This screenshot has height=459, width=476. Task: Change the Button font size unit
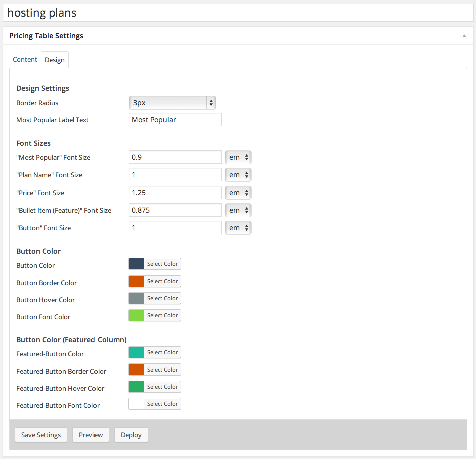click(x=238, y=228)
